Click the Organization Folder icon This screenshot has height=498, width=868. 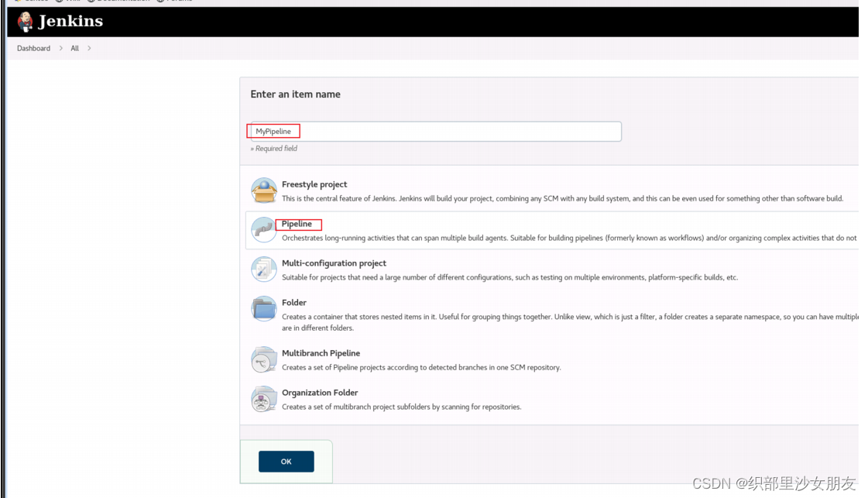pyautogui.click(x=264, y=398)
